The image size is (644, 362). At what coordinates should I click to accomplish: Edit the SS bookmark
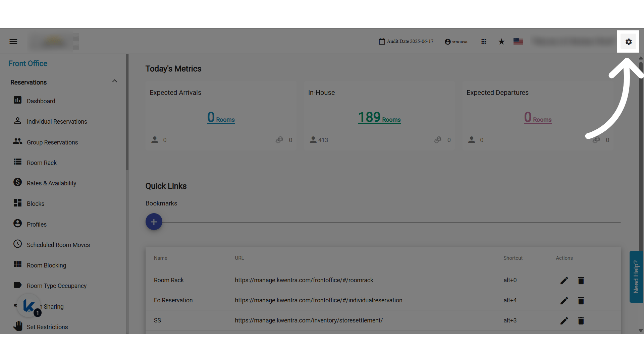pyautogui.click(x=564, y=320)
